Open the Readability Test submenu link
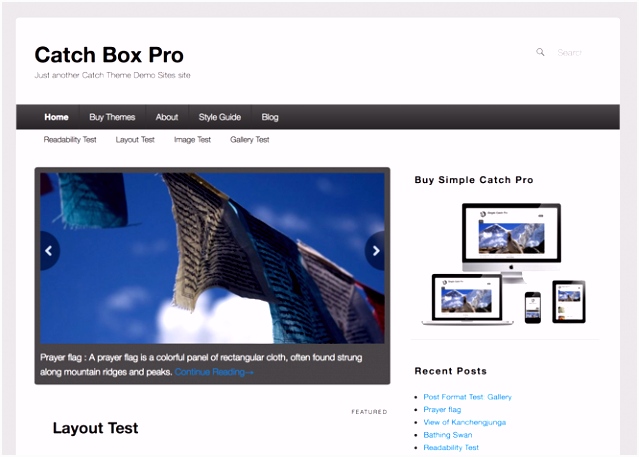639x457 pixels. tap(70, 139)
